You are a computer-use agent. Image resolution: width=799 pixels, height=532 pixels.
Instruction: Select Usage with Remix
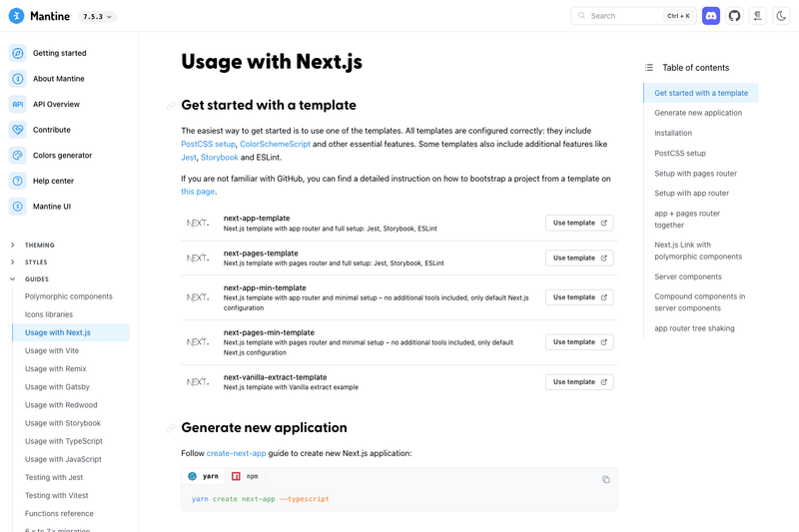click(x=56, y=368)
